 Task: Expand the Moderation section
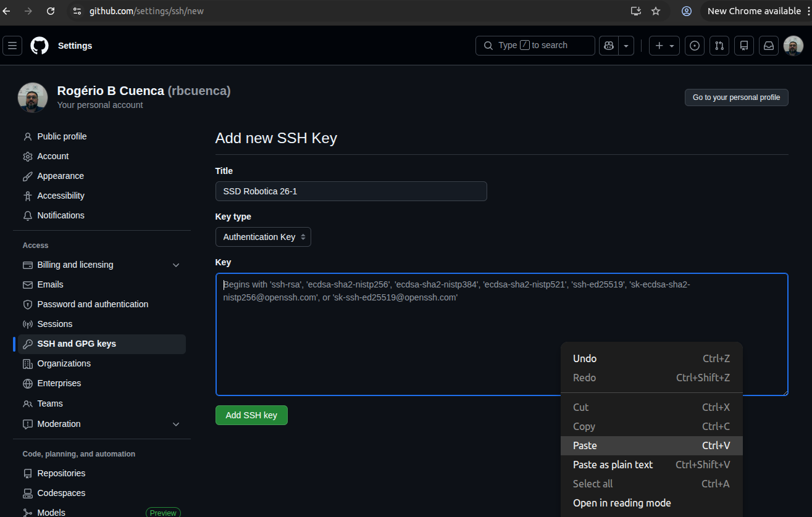[x=176, y=424]
